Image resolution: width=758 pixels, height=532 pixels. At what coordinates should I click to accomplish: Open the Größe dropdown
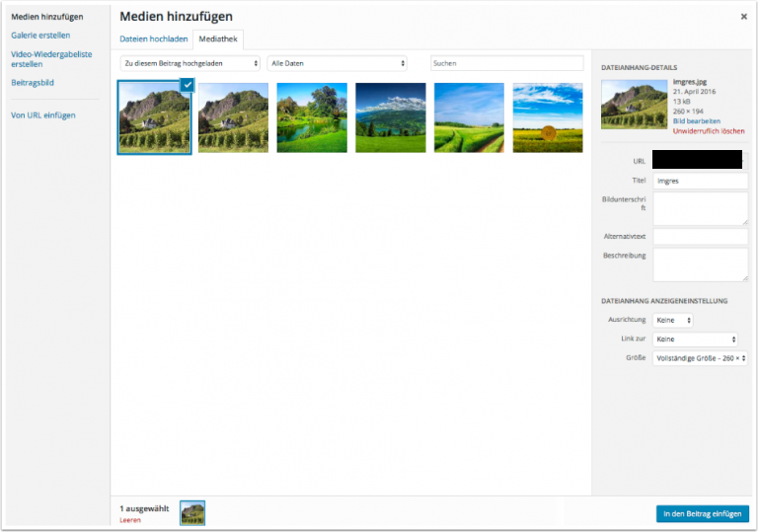[700, 358]
